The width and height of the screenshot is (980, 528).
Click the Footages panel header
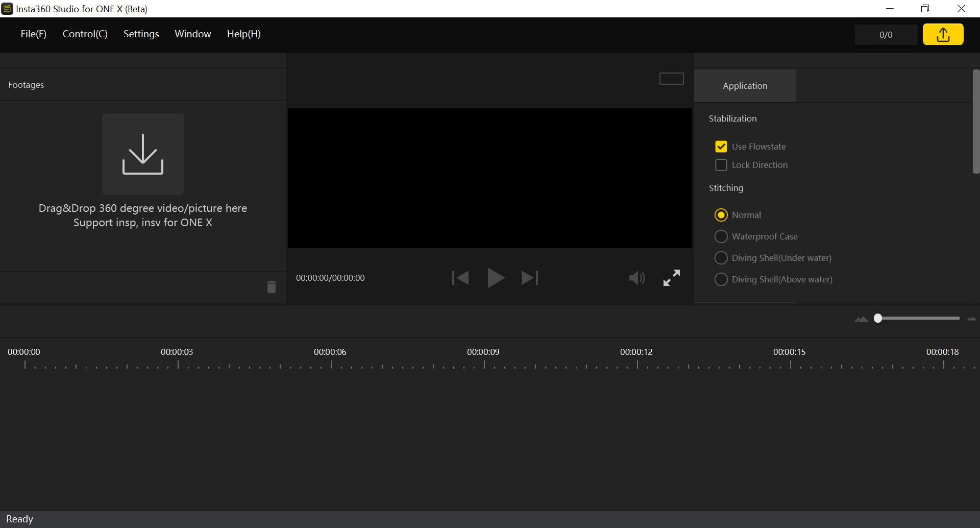26,85
